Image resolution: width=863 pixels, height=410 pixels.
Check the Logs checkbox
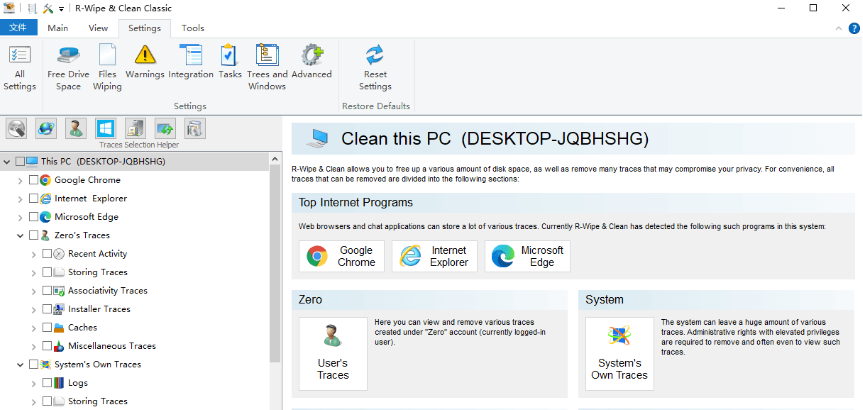47,382
